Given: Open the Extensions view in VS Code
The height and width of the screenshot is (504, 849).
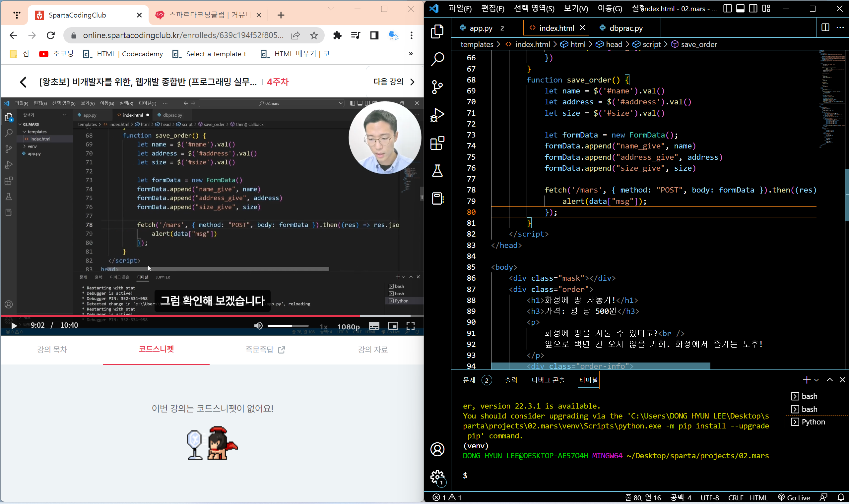Looking at the screenshot, I should pos(437,142).
